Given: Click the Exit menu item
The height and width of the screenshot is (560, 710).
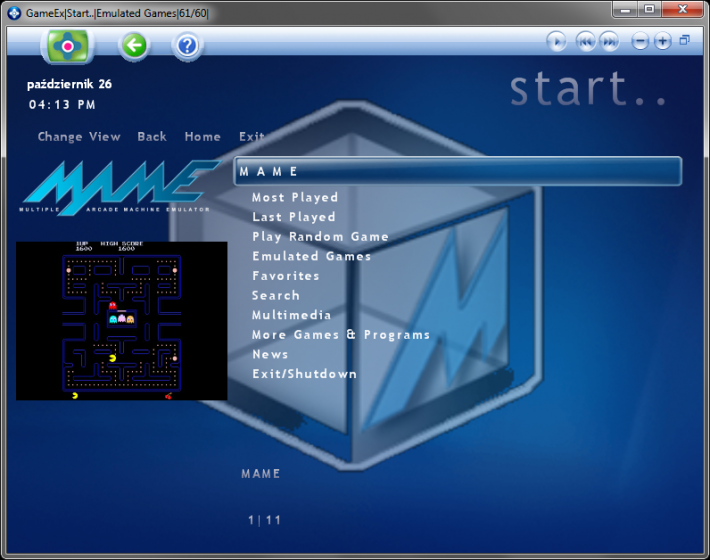Looking at the screenshot, I should 252,136.
